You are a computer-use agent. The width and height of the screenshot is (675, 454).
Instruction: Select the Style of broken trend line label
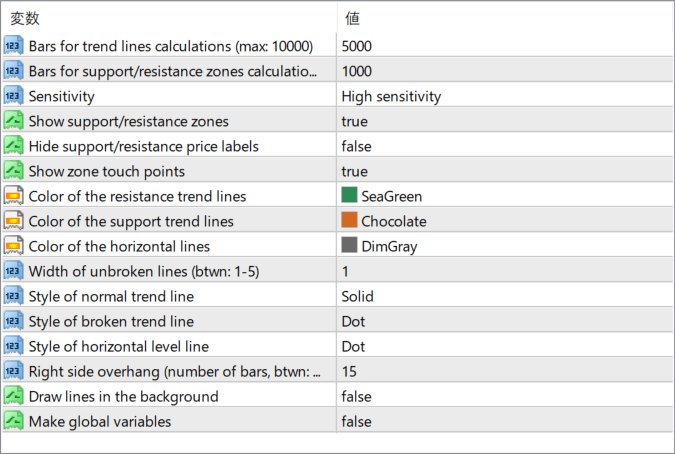pos(111,321)
